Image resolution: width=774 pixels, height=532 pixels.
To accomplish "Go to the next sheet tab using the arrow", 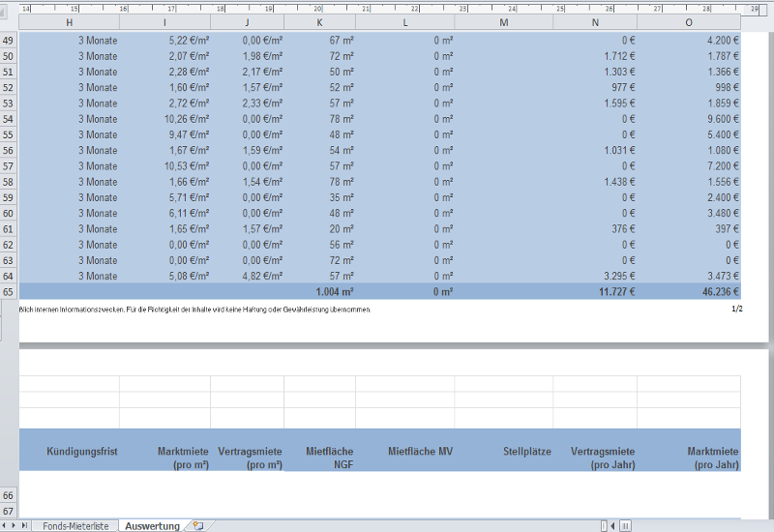I will [14, 525].
